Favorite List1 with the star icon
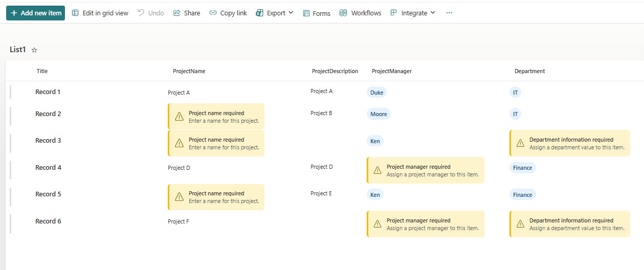 tap(34, 50)
